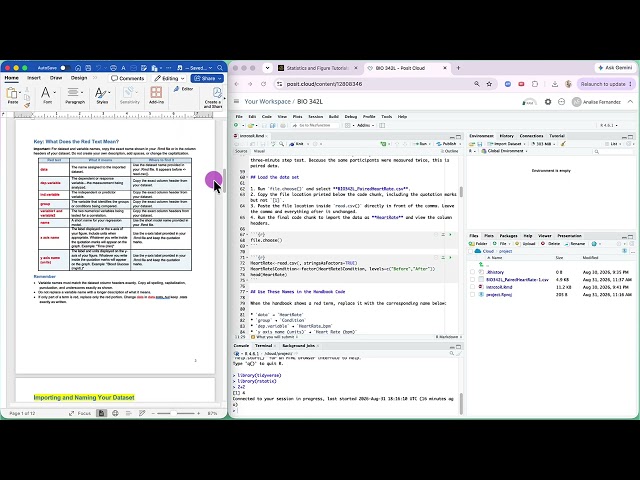Open the Editing mode dropdown in Word
Image resolution: width=640 pixels, height=480 pixels.
[169, 78]
